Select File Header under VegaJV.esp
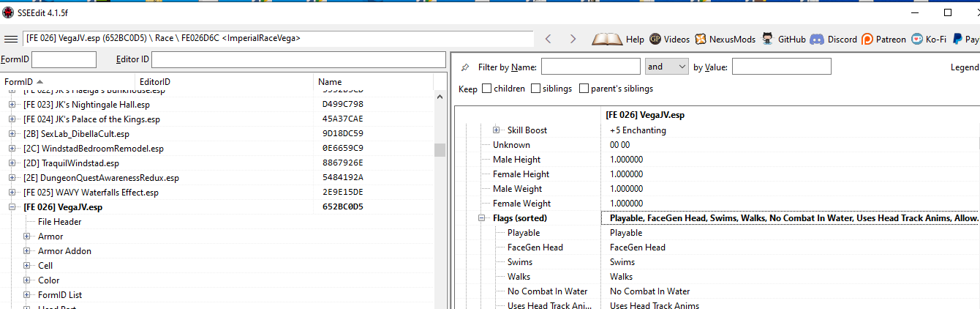Screen dimensions: 980x309 (60, 222)
